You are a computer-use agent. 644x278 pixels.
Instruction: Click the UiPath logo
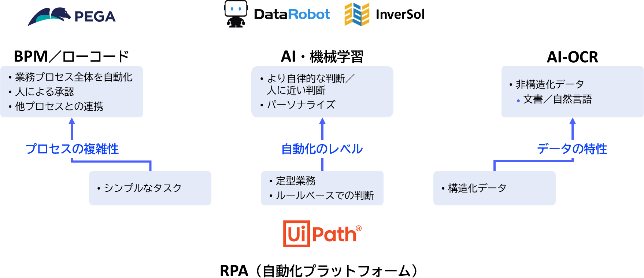coord(322,234)
